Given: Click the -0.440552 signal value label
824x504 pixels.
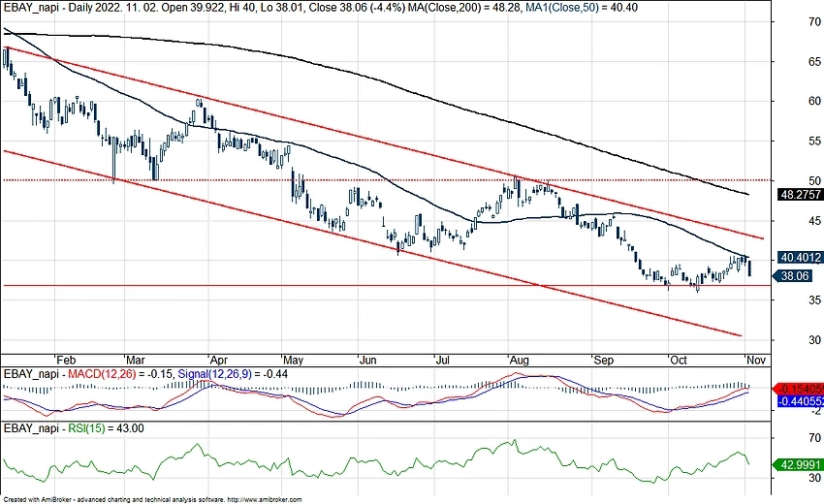Looking at the screenshot, I should pyautogui.click(x=800, y=401).
